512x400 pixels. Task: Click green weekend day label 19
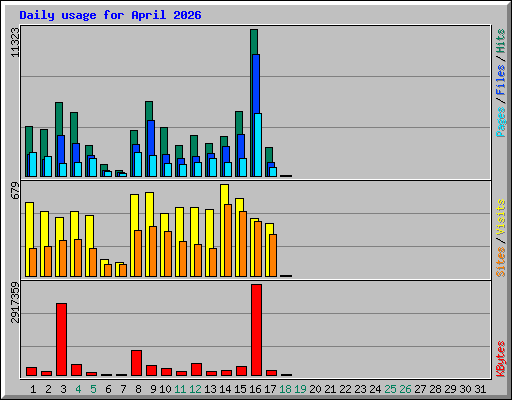(x=300, y=389)
